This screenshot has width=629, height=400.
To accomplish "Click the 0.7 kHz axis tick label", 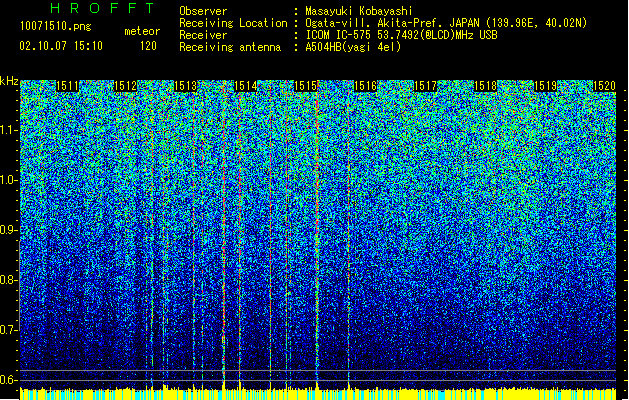I will (x=8, y=330).
